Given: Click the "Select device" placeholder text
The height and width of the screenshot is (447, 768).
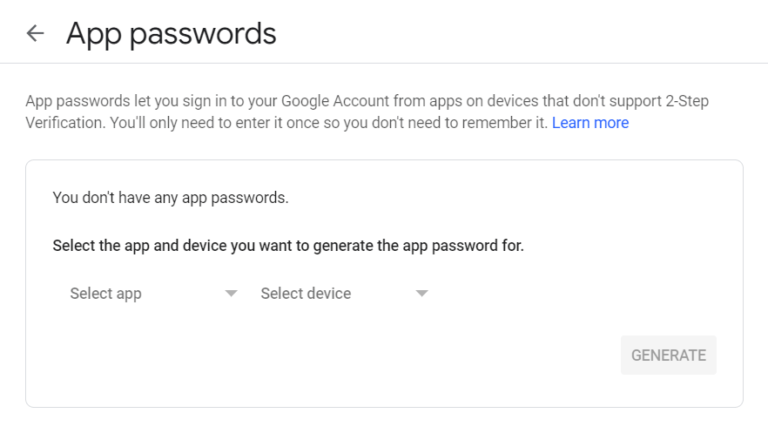Looking at the screenshot, I should tap(306, 294).
